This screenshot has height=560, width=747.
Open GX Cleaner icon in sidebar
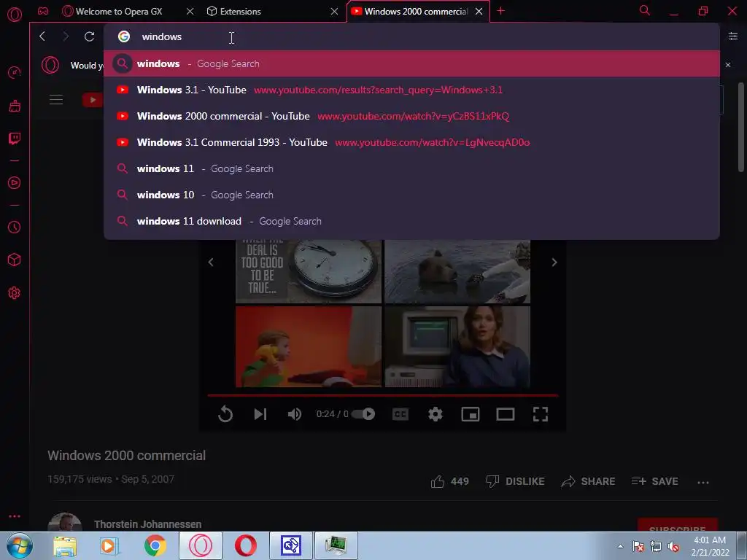pos(15,106)
